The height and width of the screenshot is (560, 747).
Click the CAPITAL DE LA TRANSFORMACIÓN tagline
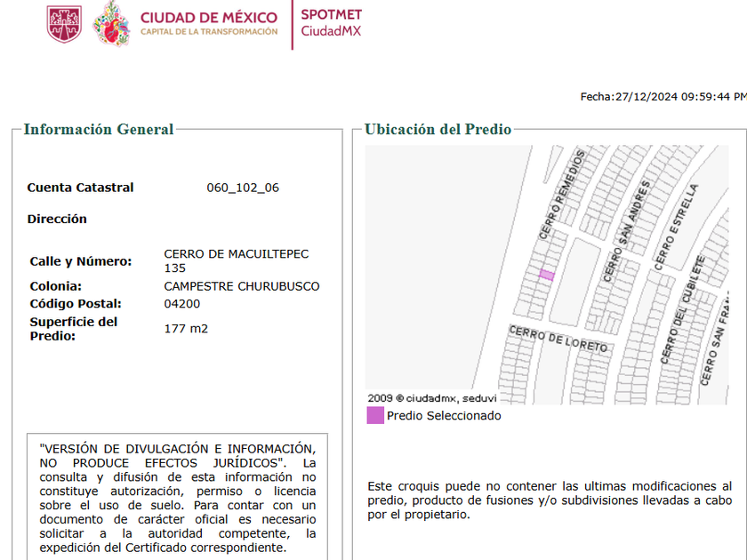click(209, 32)
